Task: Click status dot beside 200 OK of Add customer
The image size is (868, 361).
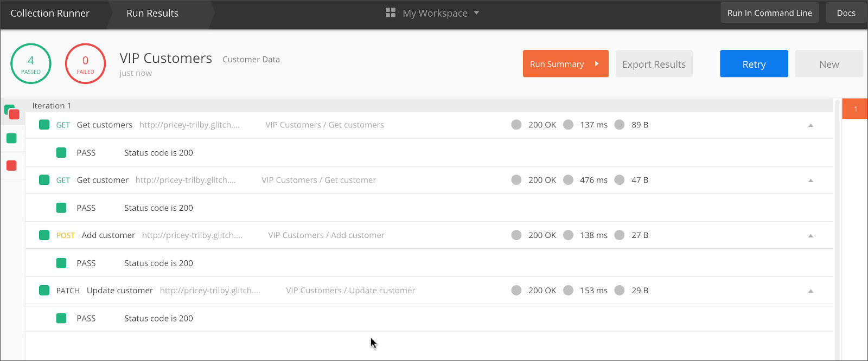Action: pyautogui.click(x=516, y=235)
